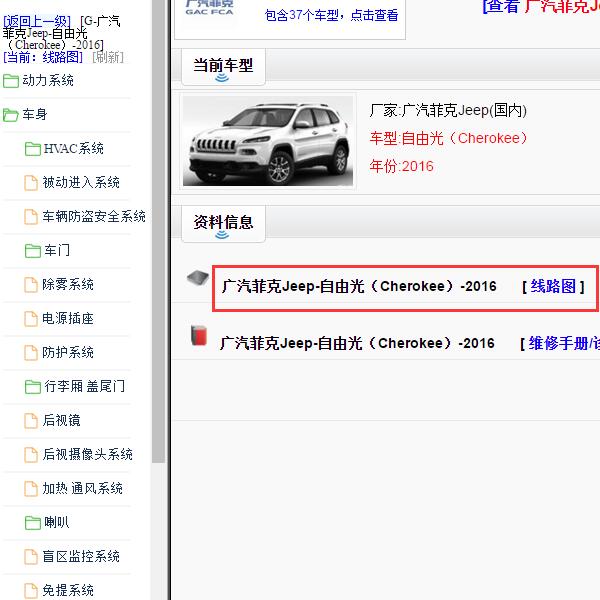Viewport: 600px width, 600px height.
Task: Expand the 动力系统 folder icon
Action: [x=11, y=81]
